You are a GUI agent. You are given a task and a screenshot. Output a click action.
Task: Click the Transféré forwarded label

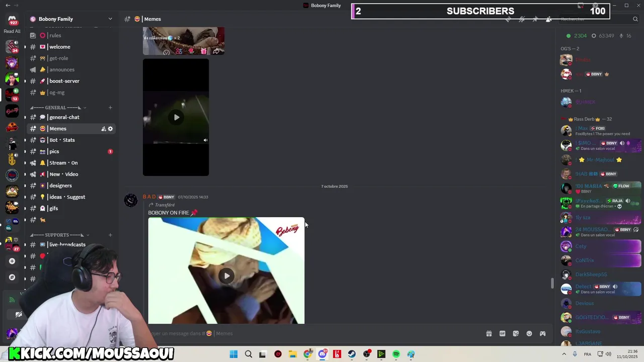(x=162, y=205)
